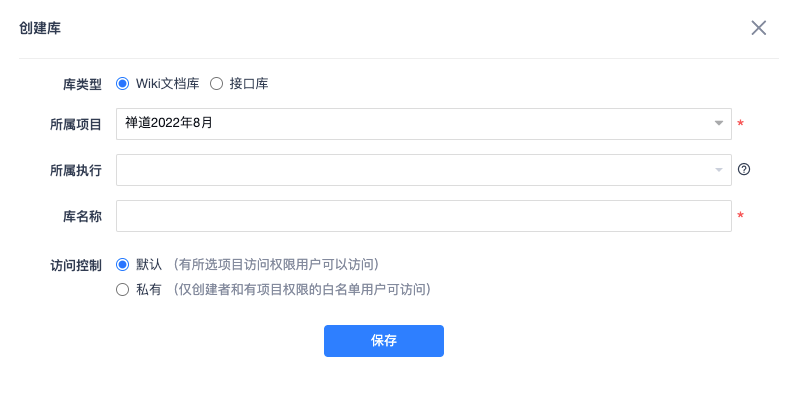The width and height of the screenshot is (798, 406).
Task: Select 默认 access control option
Action: pyautogui.click(x=123, y=265)
